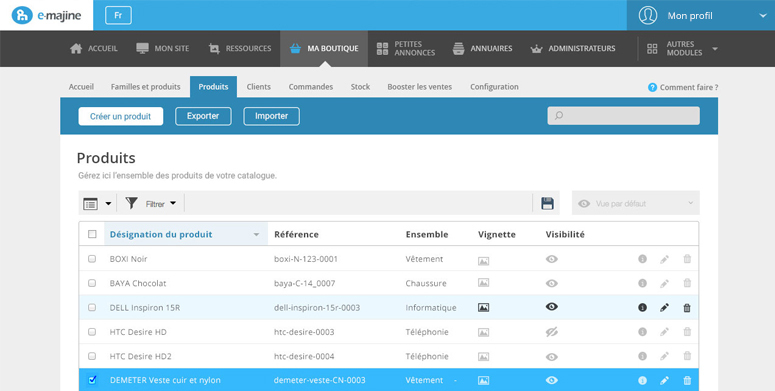Image resolution: width=775 pixels, height=391 pixels.
Task: Open Configuration tab
Action: [494, 87]
